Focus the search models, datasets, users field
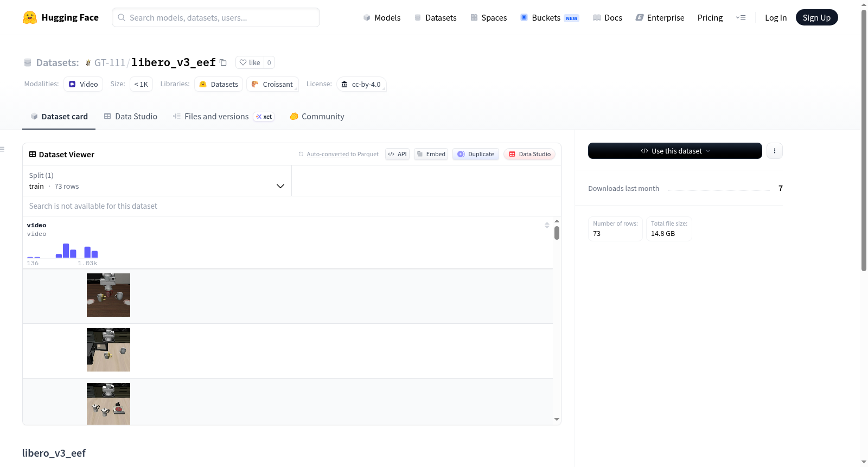The width and height of the screenshot is (868, 467). point(216,17)
